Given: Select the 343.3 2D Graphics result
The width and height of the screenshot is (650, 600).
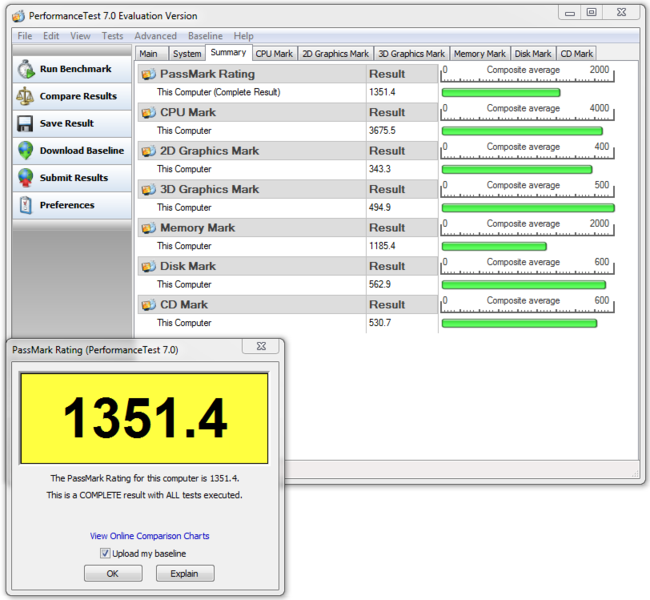Looking at the screenshot, I should [x=402, y=169].
